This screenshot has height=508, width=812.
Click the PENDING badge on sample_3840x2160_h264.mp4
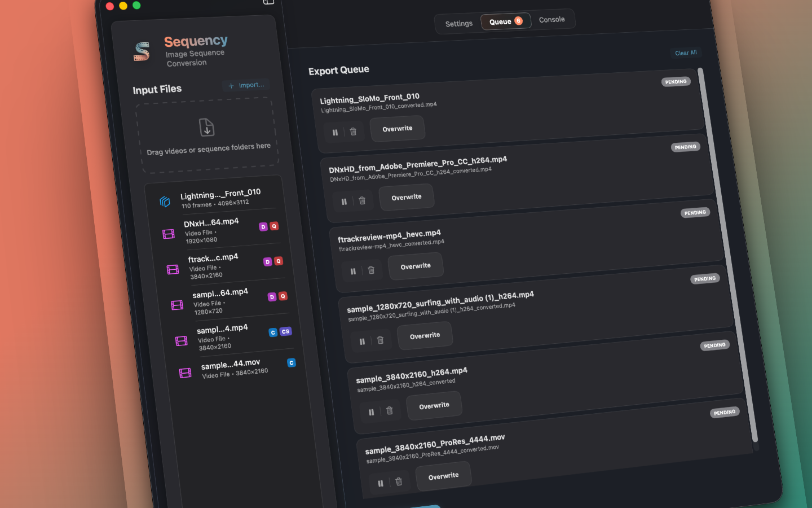(714, 345)
